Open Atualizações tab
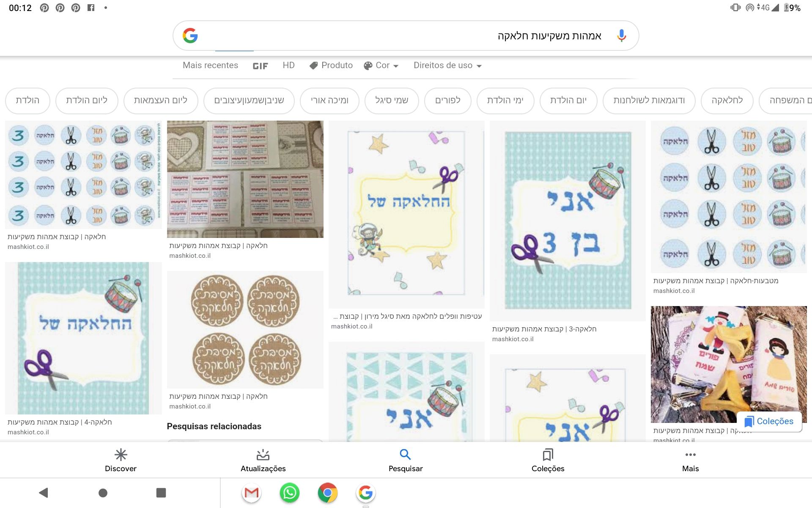This screenshot has width=812, height=508. click(263, 460)
